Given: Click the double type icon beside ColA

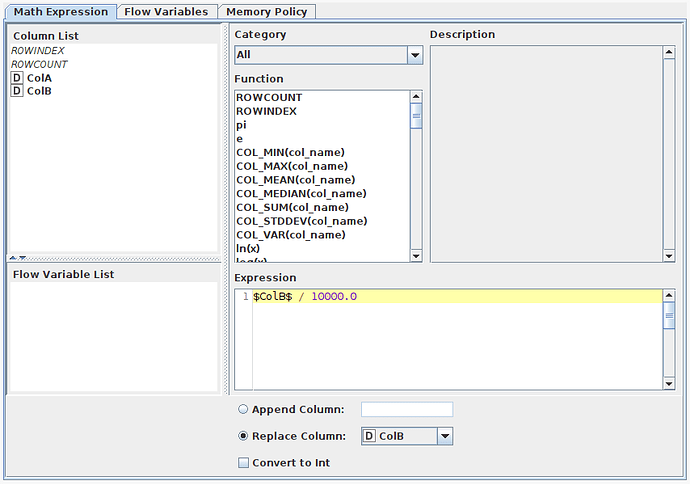Looking at the screenshot, I should click(x=17, y=78).
